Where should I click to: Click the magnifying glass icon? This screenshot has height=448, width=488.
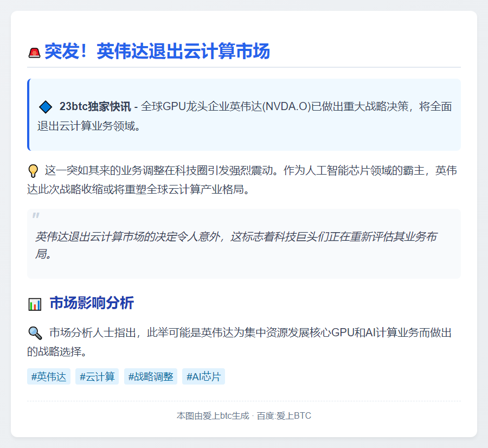[x=35, y=333]
